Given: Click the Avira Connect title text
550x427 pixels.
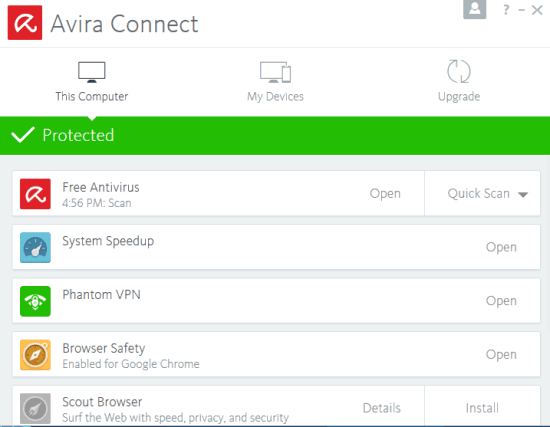Looking at the screenshot, I should point(125,24).
